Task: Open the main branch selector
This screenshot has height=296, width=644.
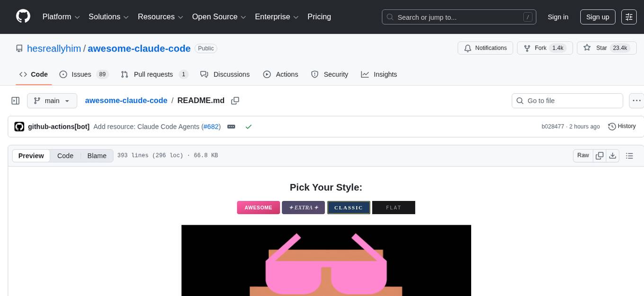Action: coord(52,100)
